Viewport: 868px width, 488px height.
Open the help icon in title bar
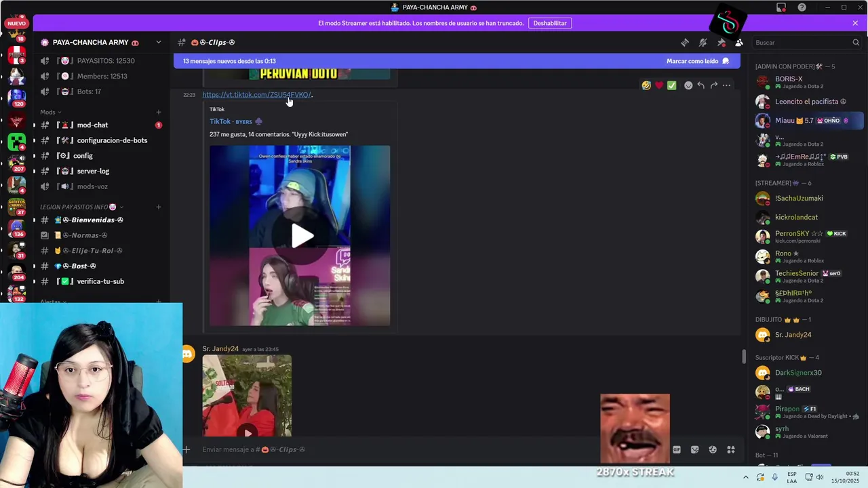coord(802,7)
